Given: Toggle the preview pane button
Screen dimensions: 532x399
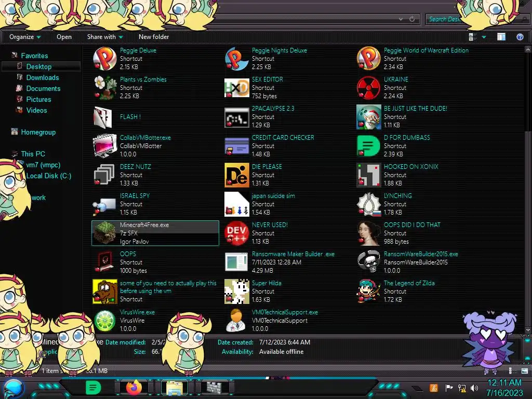Looking at the screenshot, I should click(501, 37).
